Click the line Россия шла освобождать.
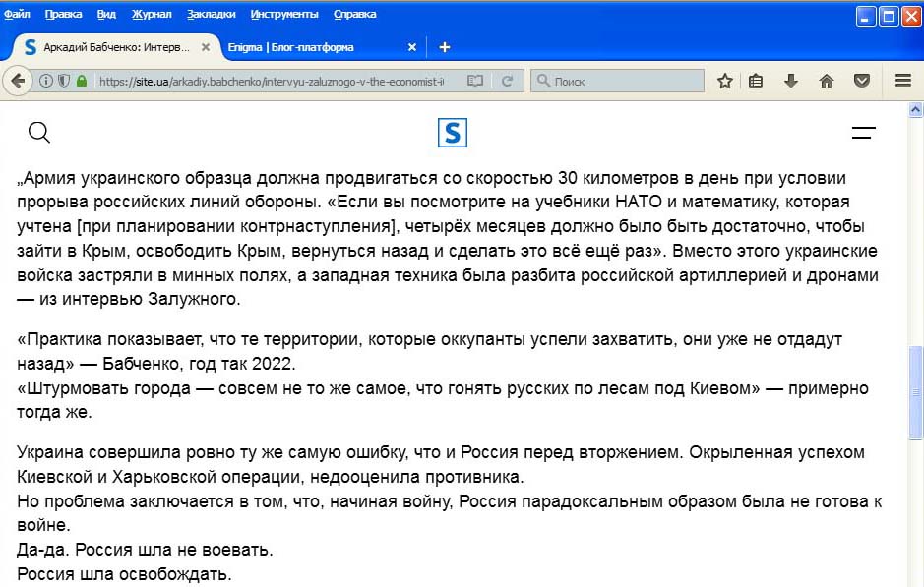The width and height of the screenshot is (924, 587). pyautogui.click(x=124, y=573)
